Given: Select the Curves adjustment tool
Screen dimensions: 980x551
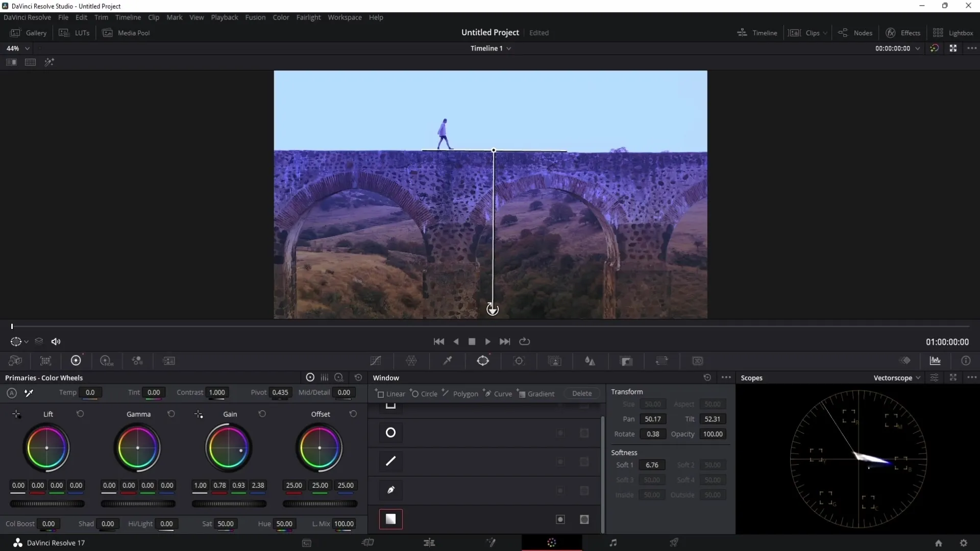Looking at the screenshot, I should point(376,361).
